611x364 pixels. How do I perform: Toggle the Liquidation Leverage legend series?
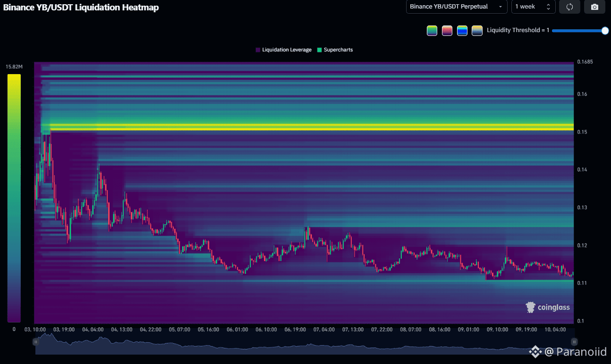coord(283,50)
